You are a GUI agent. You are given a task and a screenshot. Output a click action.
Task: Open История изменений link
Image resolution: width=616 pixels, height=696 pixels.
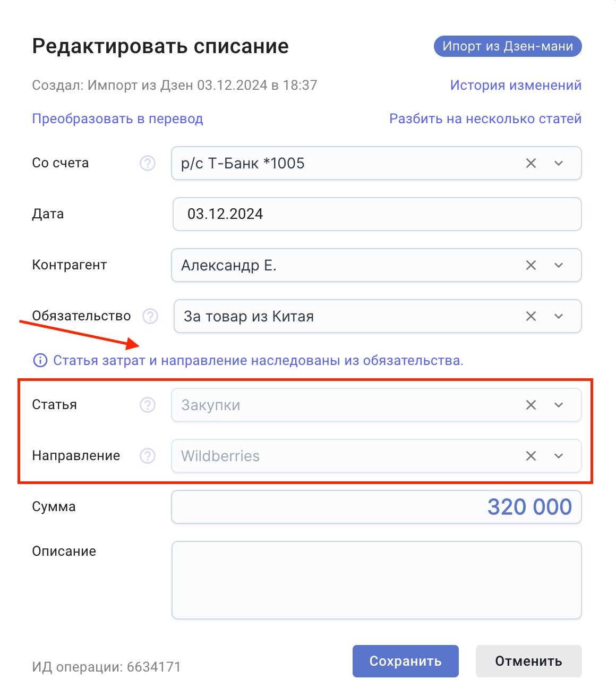click(516, 85)
